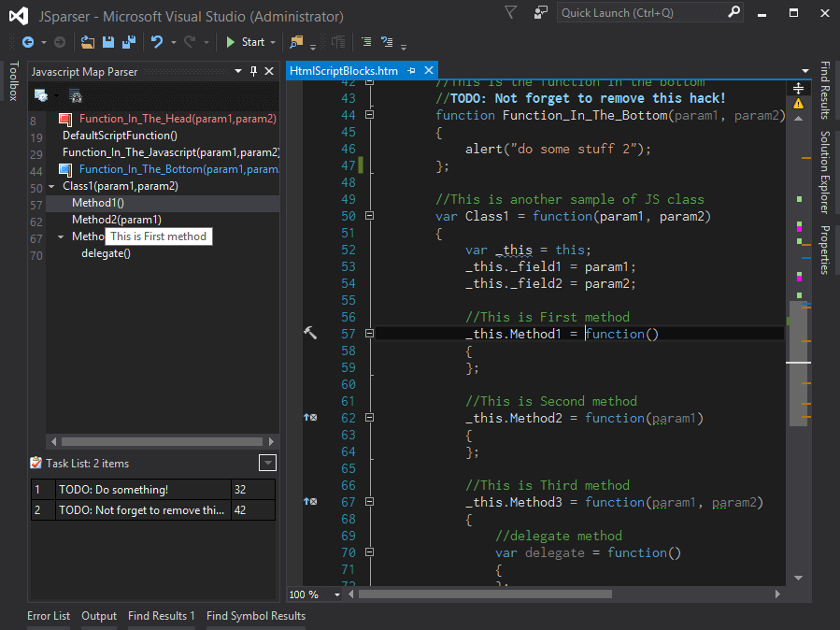Image resolution: width=840 pixels, height=630 pixels.
Task: Open the Start button dropdown arrow
Action: [273, 42]
